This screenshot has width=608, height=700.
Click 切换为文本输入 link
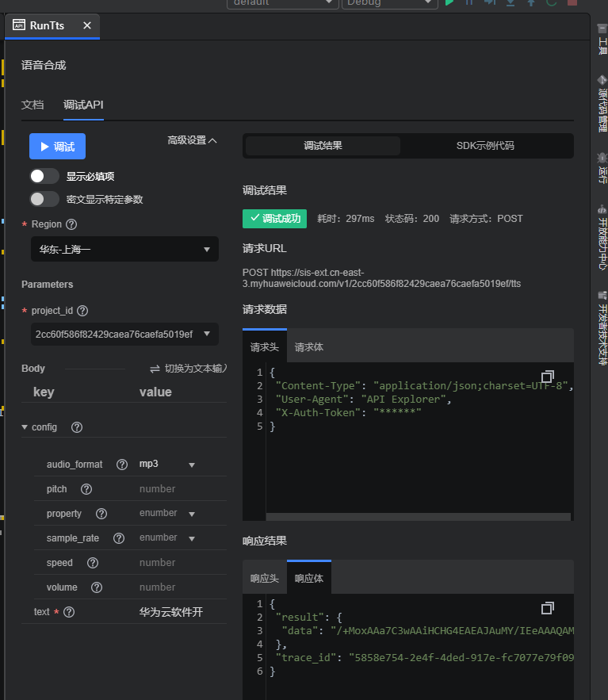coord(189,369)
